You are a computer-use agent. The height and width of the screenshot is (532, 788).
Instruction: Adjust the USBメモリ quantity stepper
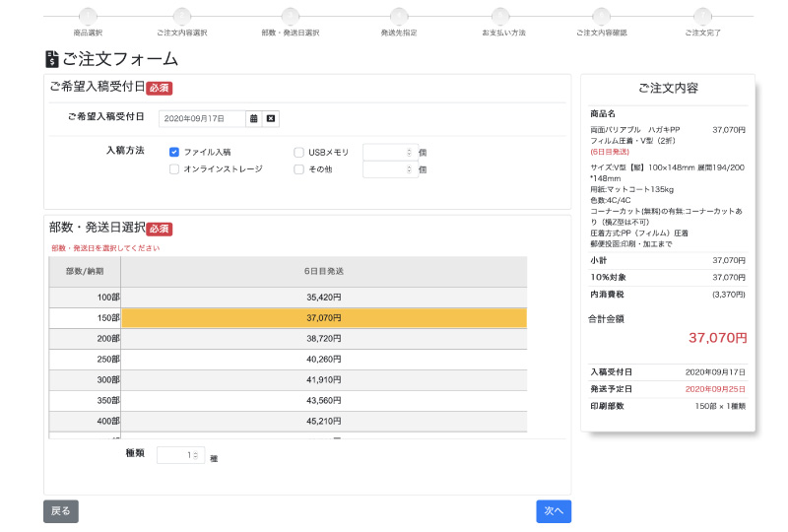tap(409, 153)
